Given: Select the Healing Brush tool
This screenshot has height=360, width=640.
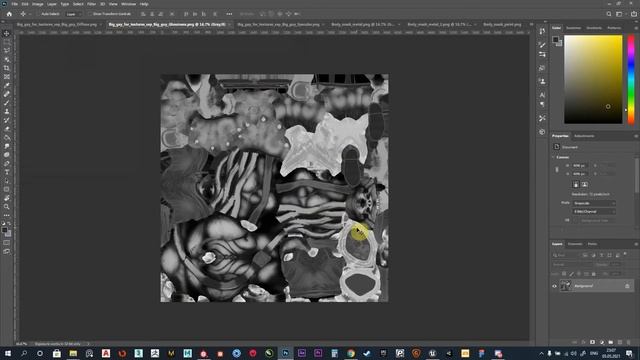Looking at the screenshot, I should pos(7,94).
